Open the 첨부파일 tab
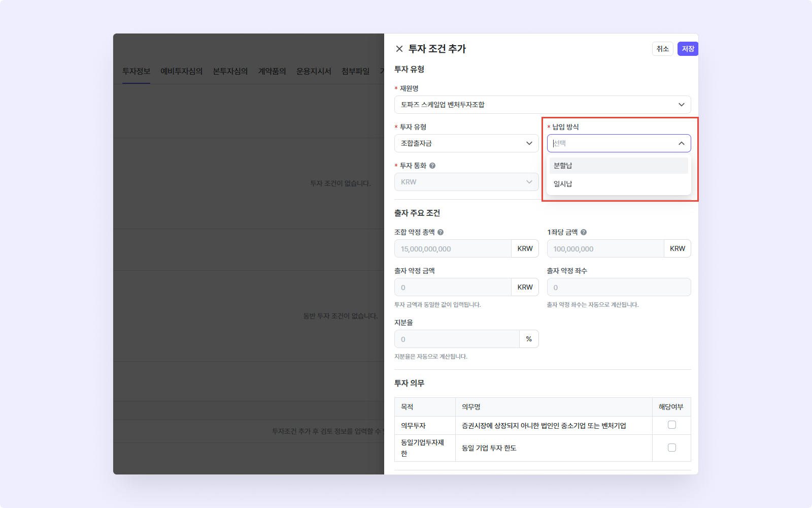 pos(355,71)
